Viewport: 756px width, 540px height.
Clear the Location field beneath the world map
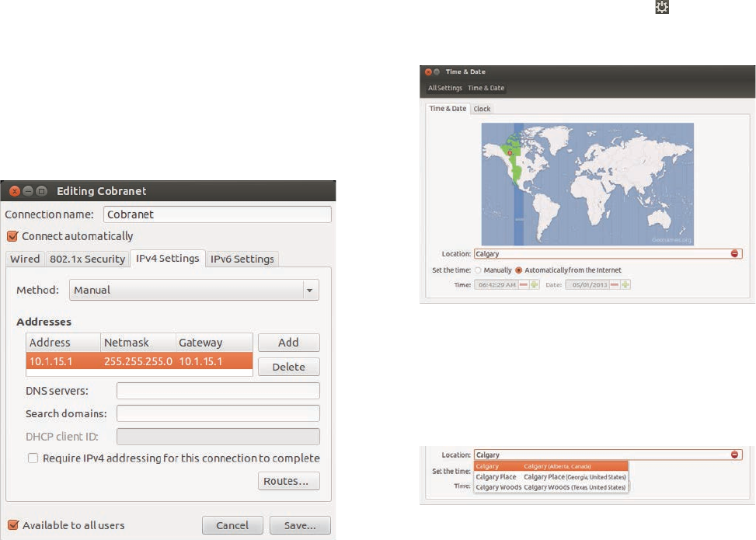click(734, 253)
